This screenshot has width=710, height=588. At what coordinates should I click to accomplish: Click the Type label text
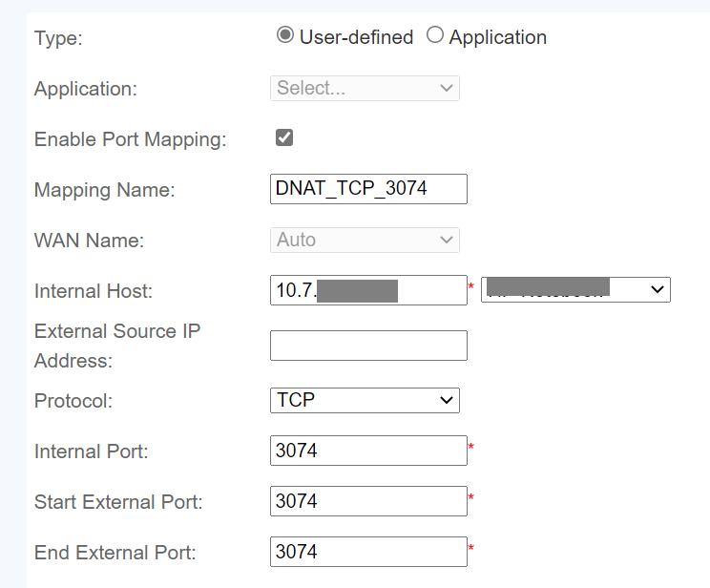point(58,38)
